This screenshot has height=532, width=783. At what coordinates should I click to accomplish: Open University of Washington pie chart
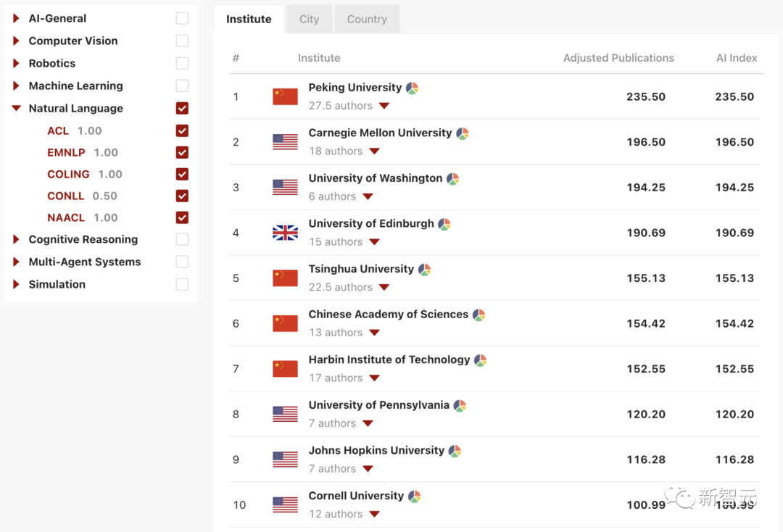[453, 179]
